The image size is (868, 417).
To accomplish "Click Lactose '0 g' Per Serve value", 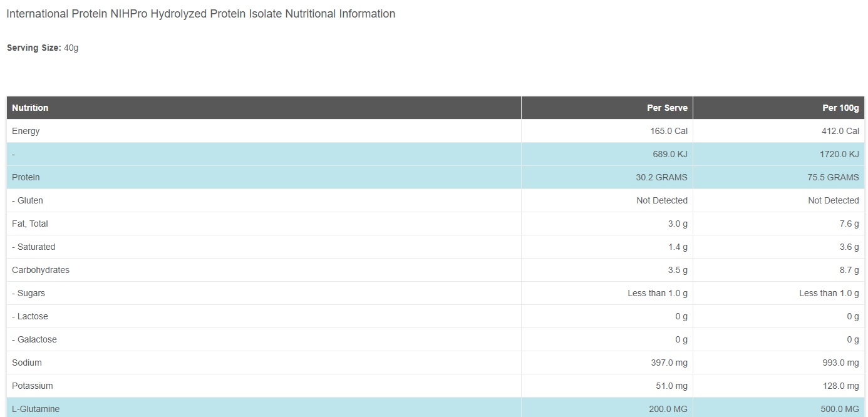I will pos(681,316).
